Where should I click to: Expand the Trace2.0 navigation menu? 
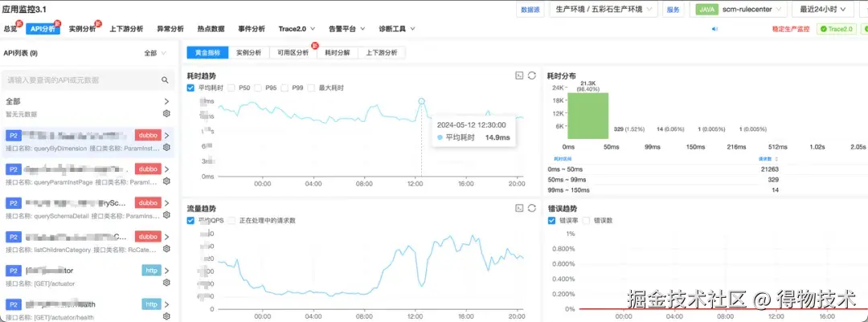tap(297, 29)
